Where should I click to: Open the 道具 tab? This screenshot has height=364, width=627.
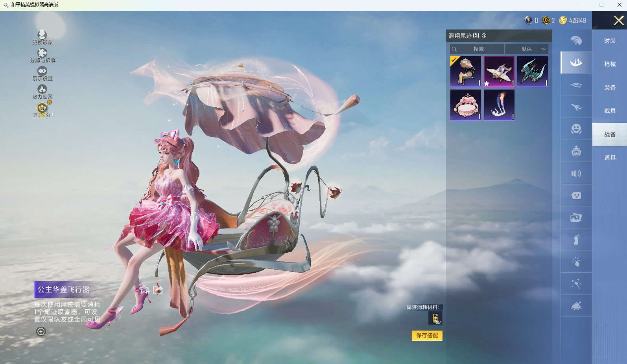(610, 158)
